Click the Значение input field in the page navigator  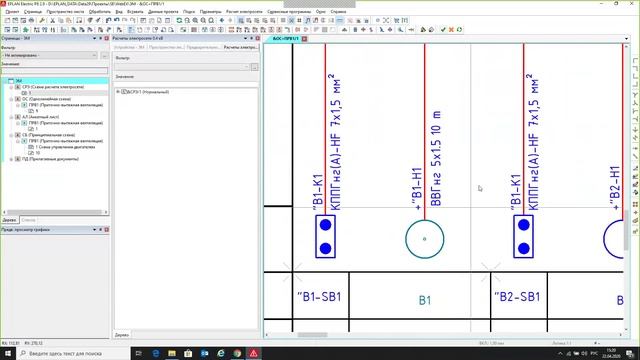[55, 71]
